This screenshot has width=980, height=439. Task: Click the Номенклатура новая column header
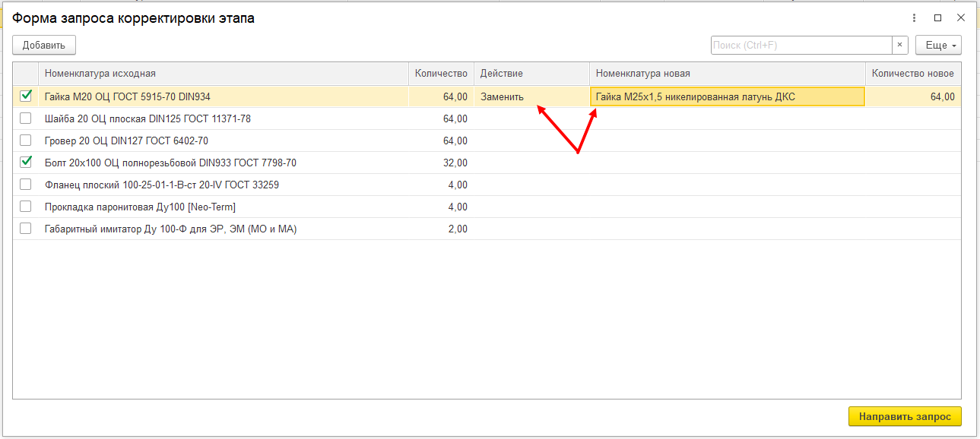728,74
